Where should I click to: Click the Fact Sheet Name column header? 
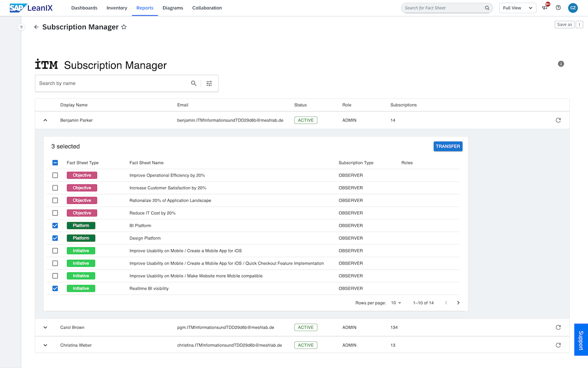click(x=147, y=163)
